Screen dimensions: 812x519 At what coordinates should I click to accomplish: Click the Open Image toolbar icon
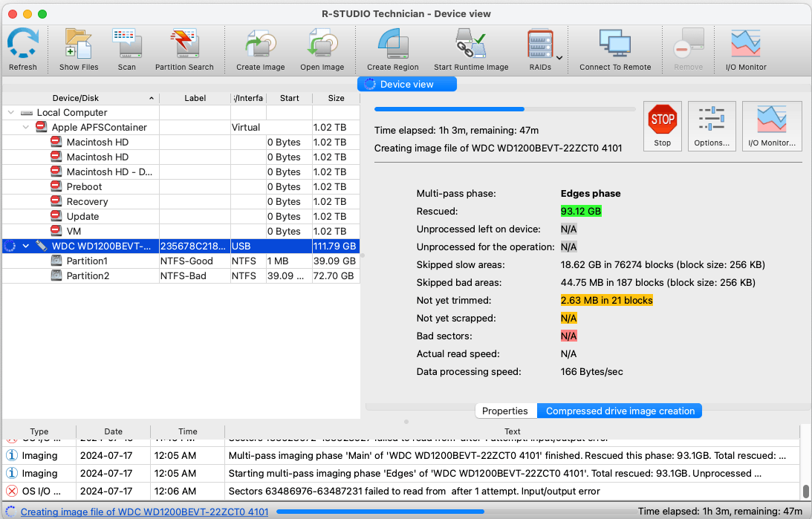pos(322,50)
